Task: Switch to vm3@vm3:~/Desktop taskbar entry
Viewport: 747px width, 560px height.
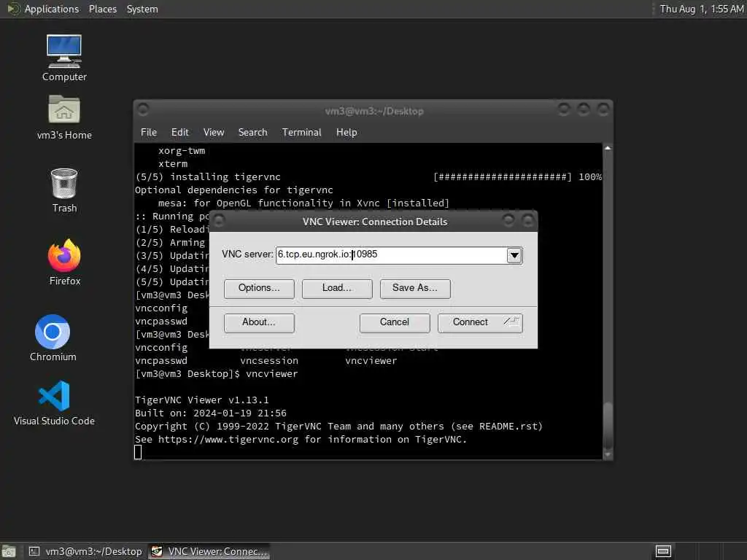Action: [86, 551]
